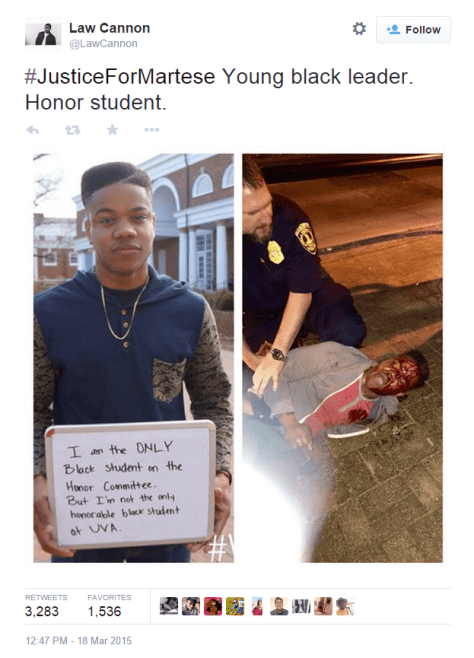Screen dimensions: 474x658
Task: Open the second favoriter avatar
Action: (x=191, y=606)
